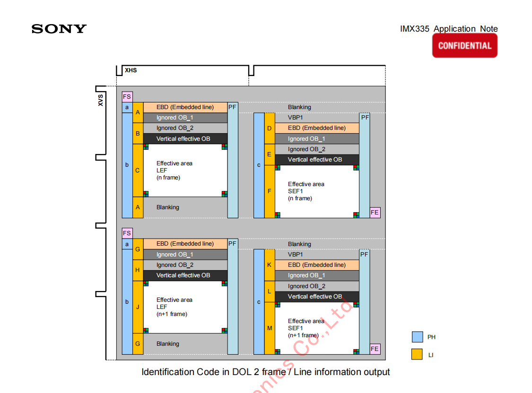Click the orange line info block labeled D
The width and height of the screenshot is (532, 393).
pos(270,128)
